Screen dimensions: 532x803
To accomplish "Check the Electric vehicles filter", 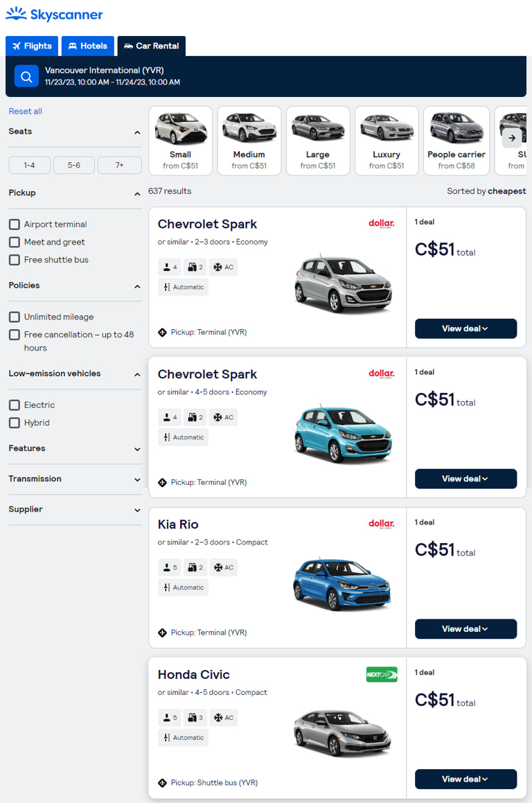I will (x=15, y=405).
